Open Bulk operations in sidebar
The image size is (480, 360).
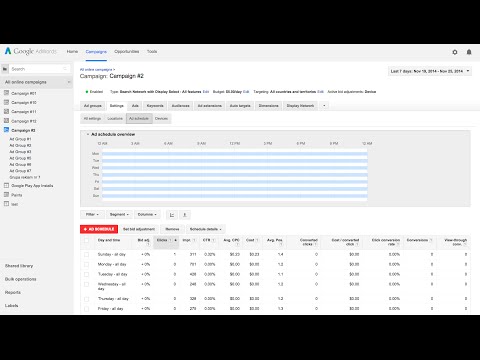pyautogui.click(x=21, y=279)
